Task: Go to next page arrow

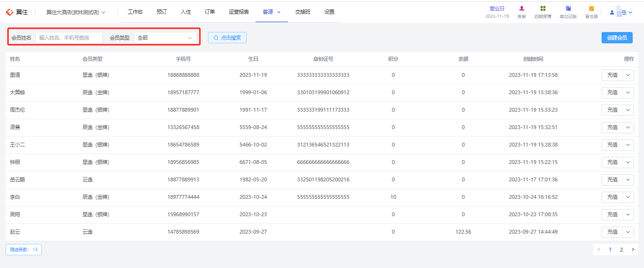Action: point(633,250)
